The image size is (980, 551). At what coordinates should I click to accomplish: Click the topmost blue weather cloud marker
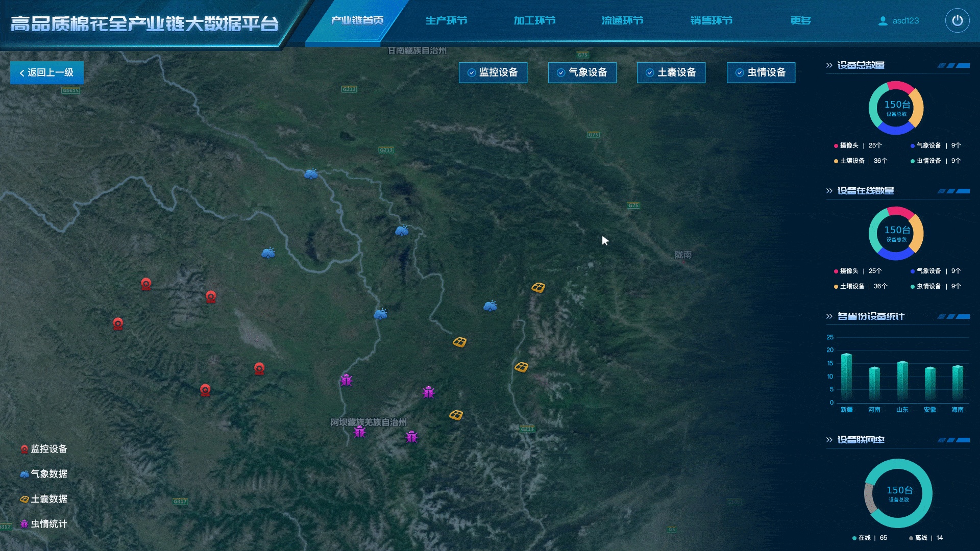[311, 174]
